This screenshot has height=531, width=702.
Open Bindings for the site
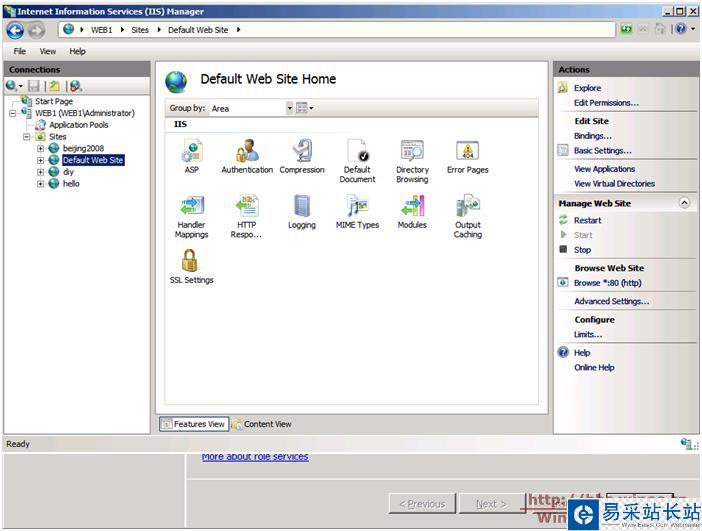[x=592, y=136]
